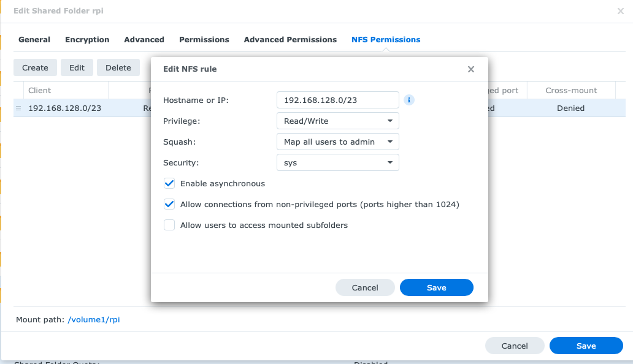Click the Create button
Viewport: 633px width, 364px height.
point(35,67)
